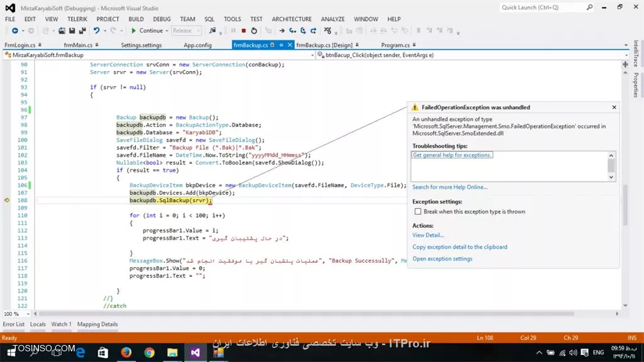The height and width of the screenshot is (362, 644).
Task: Open the Release configuration dropdown
Action: [x=186, y=30]
